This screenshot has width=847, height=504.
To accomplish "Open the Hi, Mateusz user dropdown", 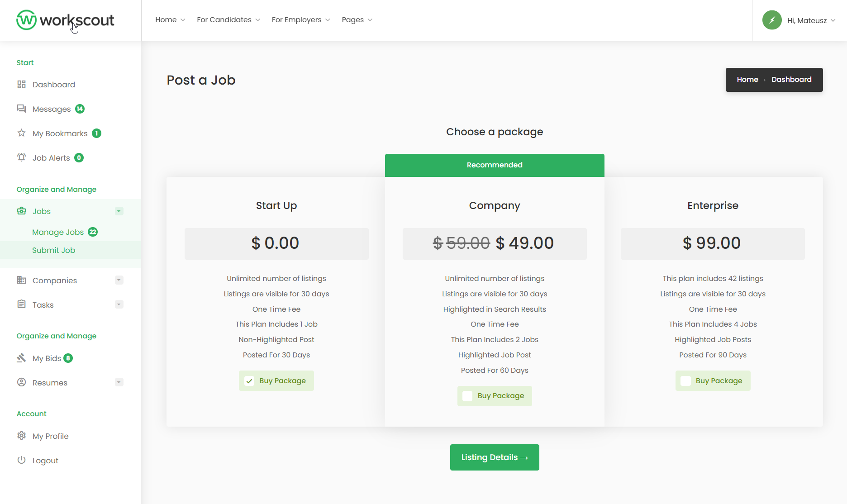I will click(x=799, y=20).
